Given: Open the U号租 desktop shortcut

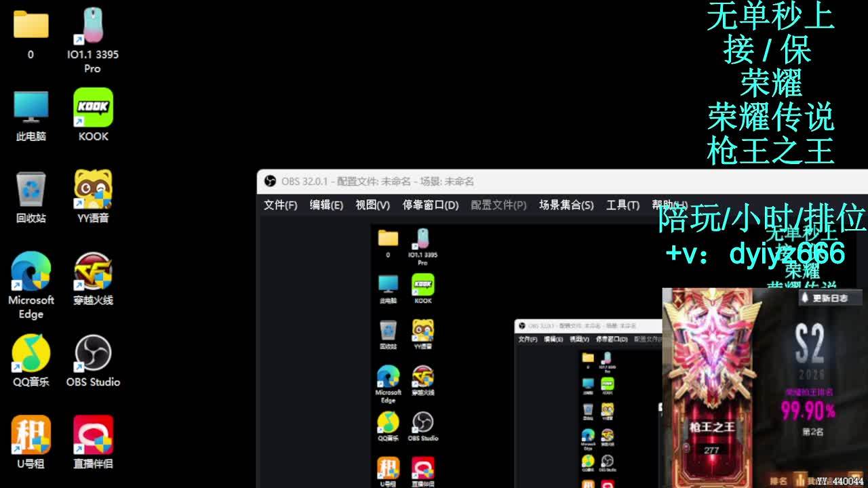Looking at the screenshot, I should 31,436.
